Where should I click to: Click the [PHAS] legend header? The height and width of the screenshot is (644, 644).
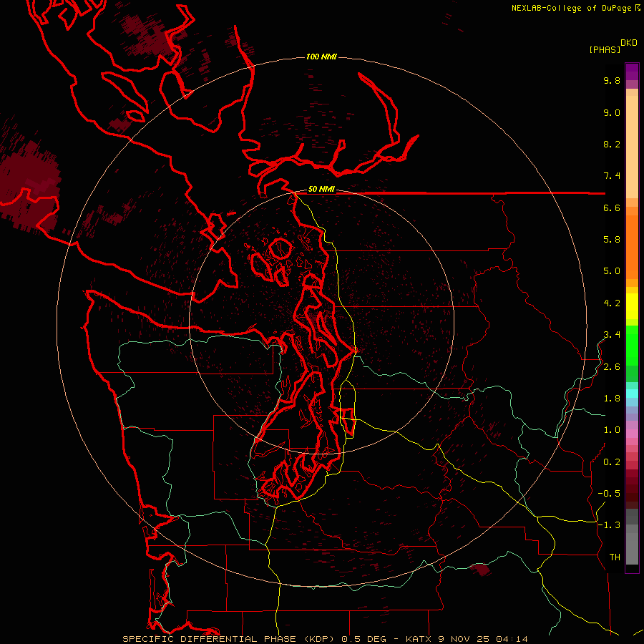coord(605,50)
